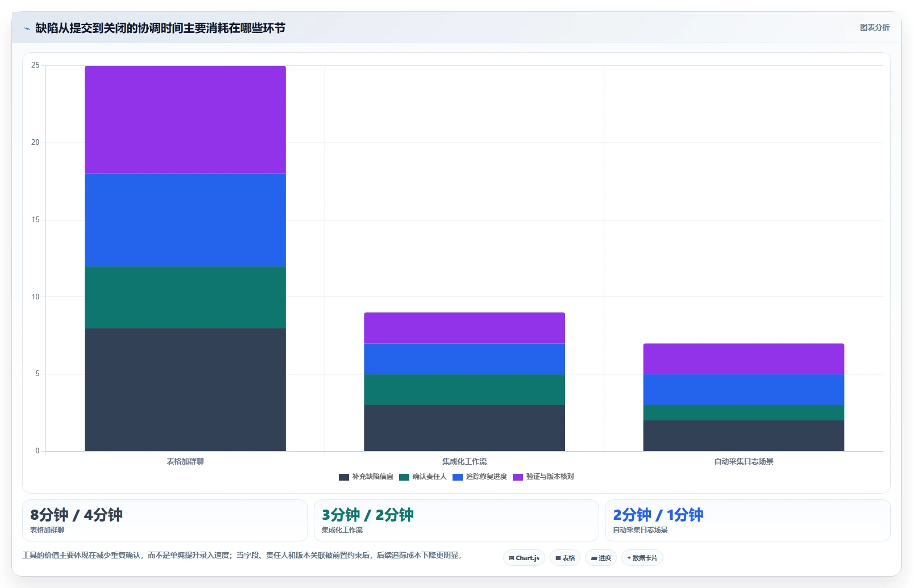Image resolution: width=913 pixels, height=588 pixels.
Task: Click the green segment of the 表格加群聊 bar
Action: pyautogui.click(x=185, y=297)
